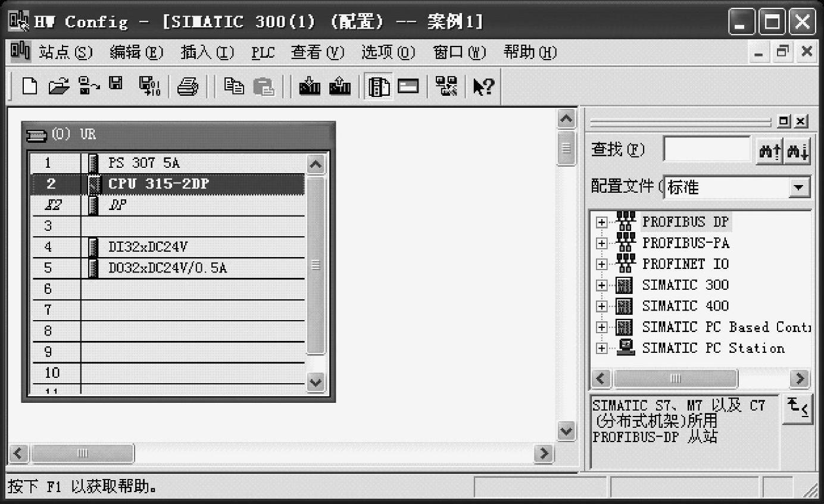Click the Configure Network toolbar icon
Image resolution: width=824 pixels, height=504 pixels.
pos(446,87)
